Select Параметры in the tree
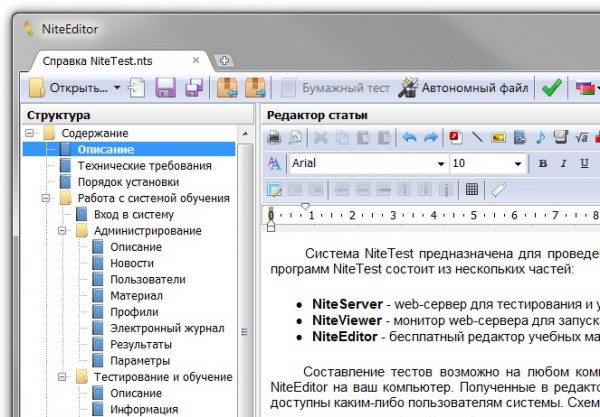 pos(140,361)
